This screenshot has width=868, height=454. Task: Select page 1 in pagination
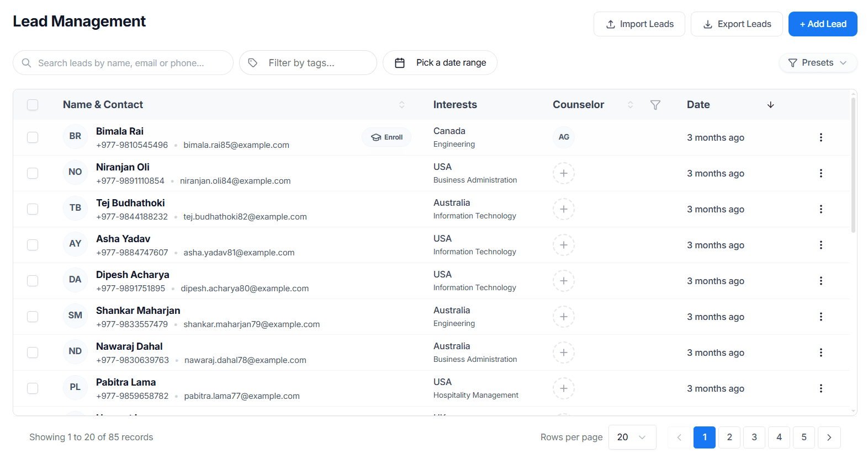[705, 437]
